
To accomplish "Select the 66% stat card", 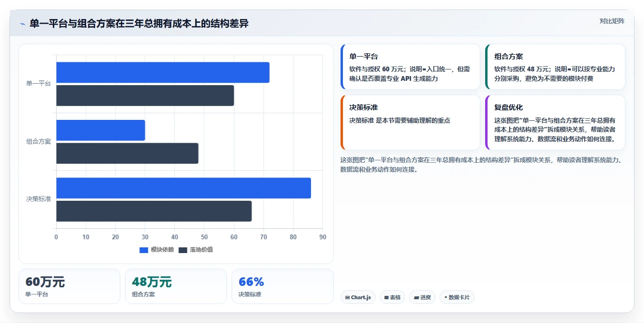I will (x=283, y=286).
